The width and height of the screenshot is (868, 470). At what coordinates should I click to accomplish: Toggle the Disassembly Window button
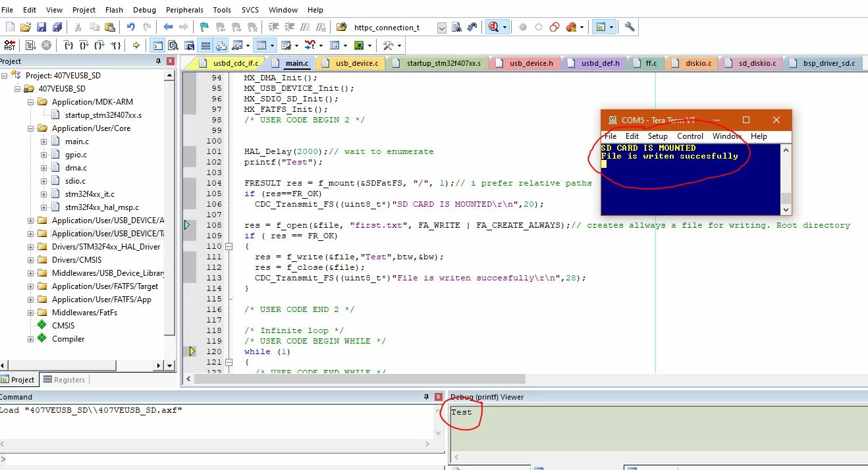(173, 45)
